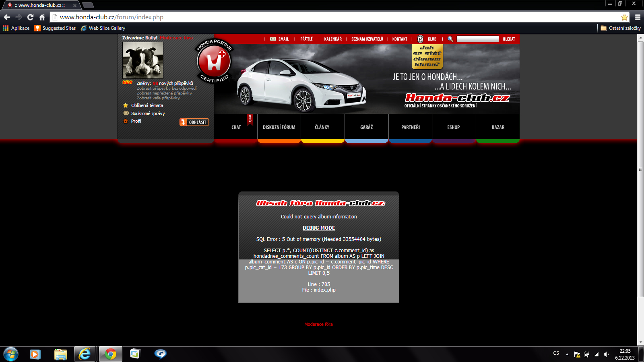Click the page vertical scrollbar
Image resolution: width=644 pixels, height=362 pixels.
(x=640, y=169)
